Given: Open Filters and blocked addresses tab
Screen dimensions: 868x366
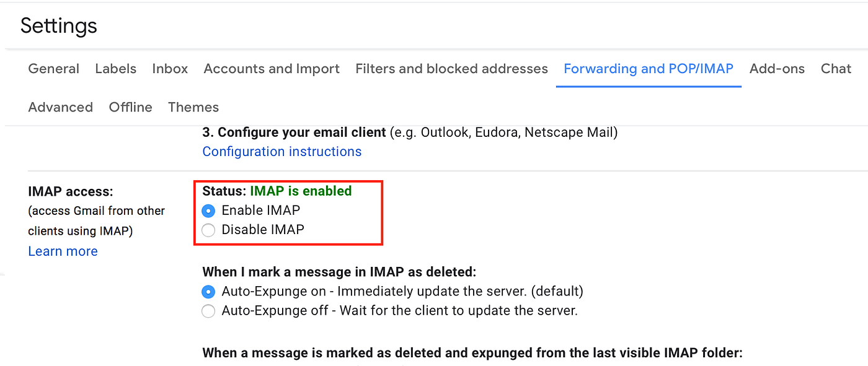Looking at the screenshot, I should 451,69.
